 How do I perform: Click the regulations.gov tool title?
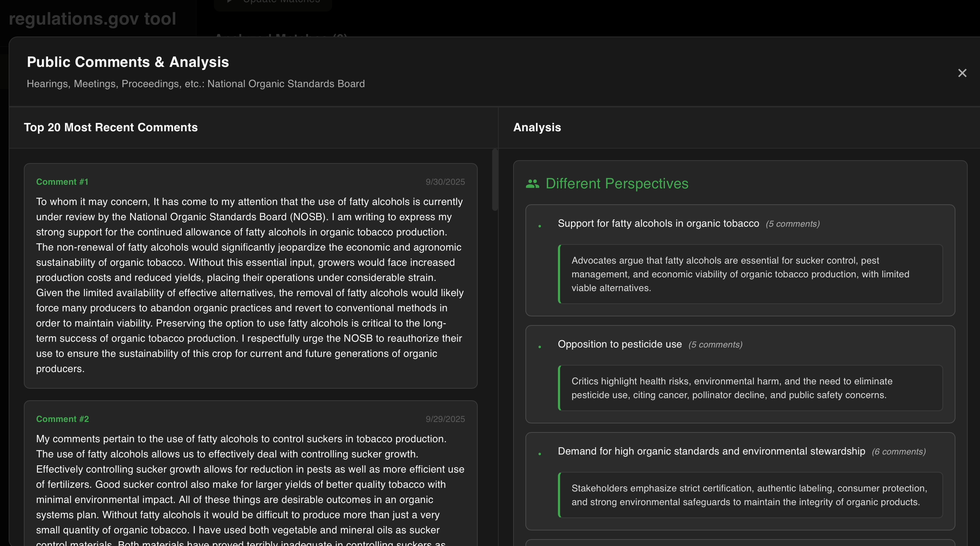[93, 19]
